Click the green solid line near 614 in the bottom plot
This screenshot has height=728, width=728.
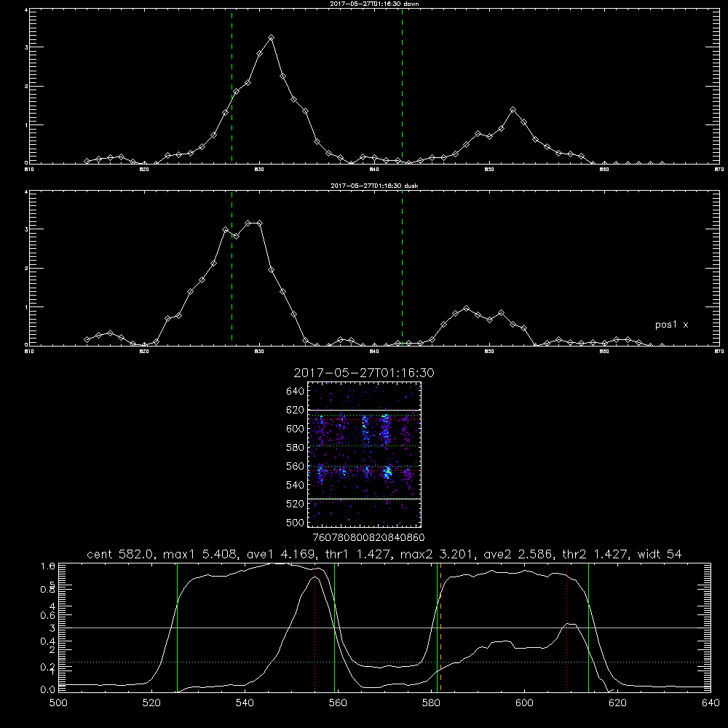[588, 628]
